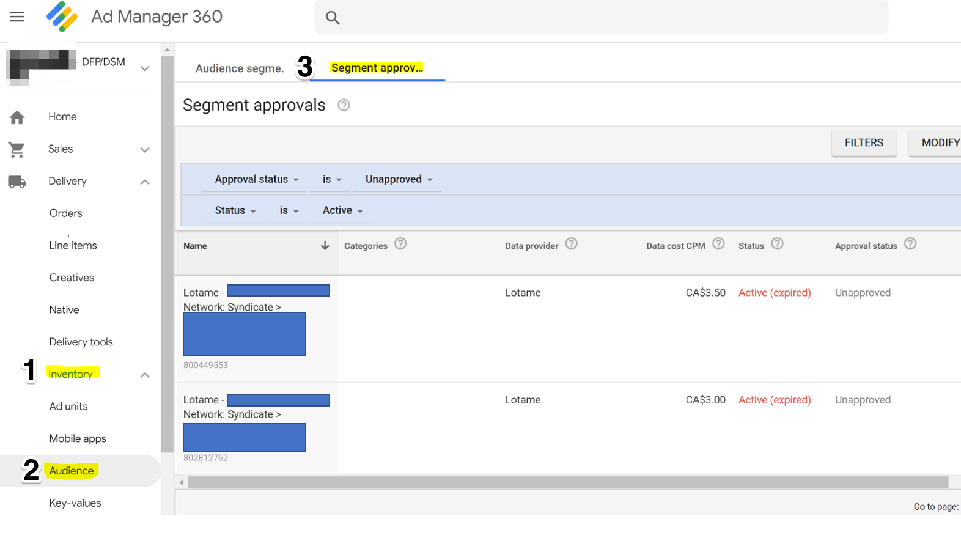Open help for Segment approvals heading

point(344,105)
